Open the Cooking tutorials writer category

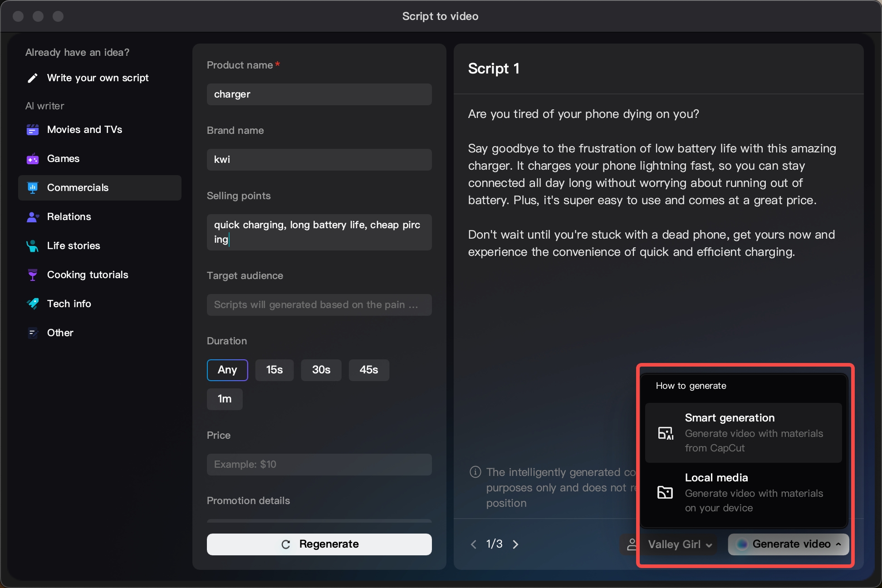click(x=100, y=275)
